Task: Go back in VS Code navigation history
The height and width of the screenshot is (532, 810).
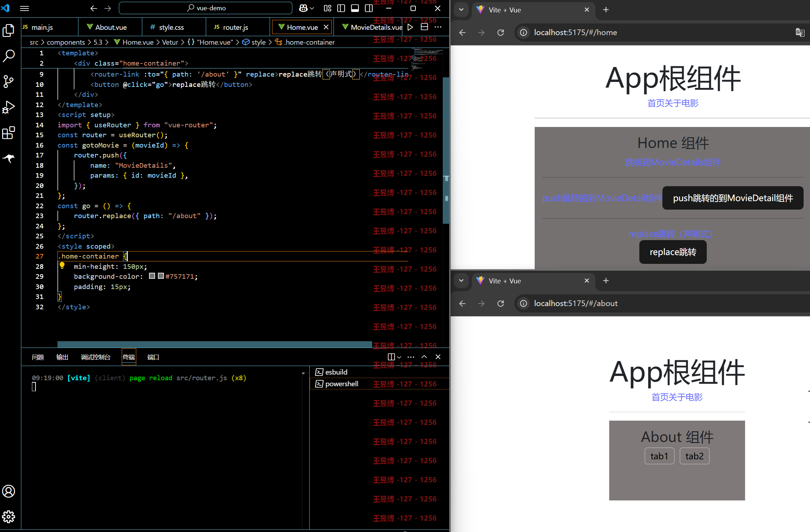Action: 94,8
